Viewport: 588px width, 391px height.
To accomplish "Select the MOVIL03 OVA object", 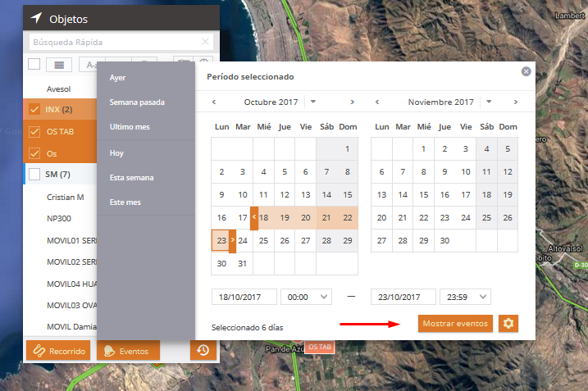I will point(71,306).
